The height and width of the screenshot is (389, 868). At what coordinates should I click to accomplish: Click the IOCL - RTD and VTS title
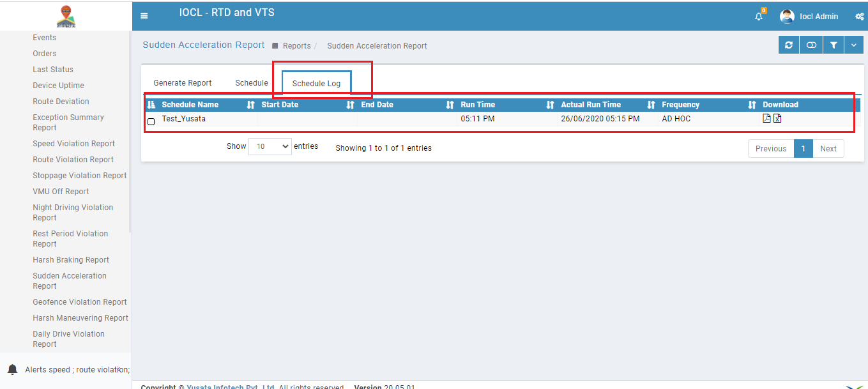point(227,12)
